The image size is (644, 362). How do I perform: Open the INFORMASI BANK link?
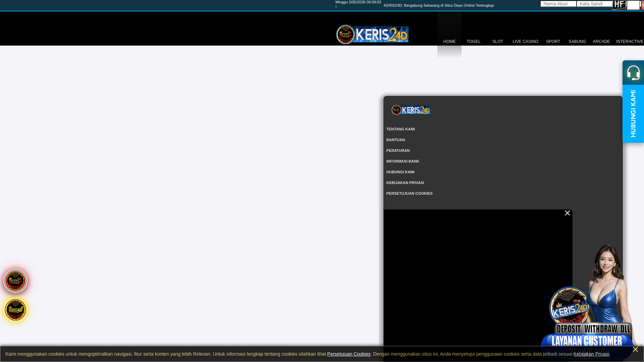(x=402, y=161)
